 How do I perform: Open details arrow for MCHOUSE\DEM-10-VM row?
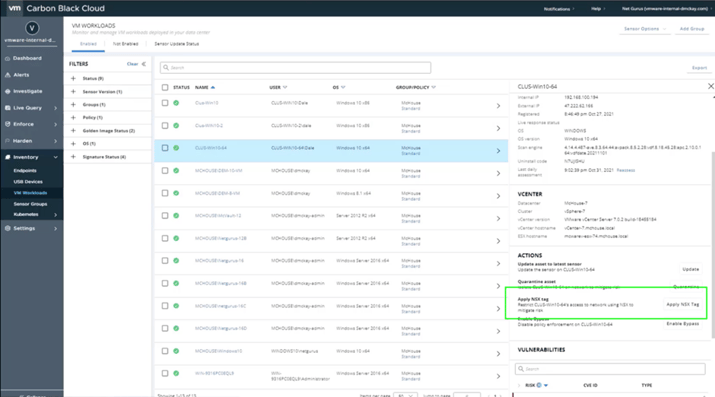[x=498, y=173]
